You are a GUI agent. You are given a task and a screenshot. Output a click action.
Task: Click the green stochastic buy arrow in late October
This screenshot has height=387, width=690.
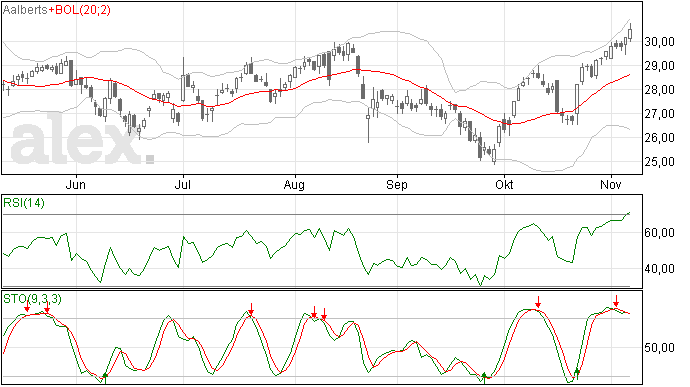pos(577,373)
